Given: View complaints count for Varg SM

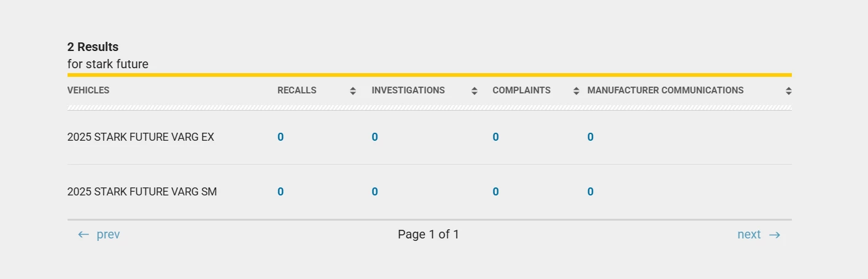Looking at the screenshot, I should [495, 192].
